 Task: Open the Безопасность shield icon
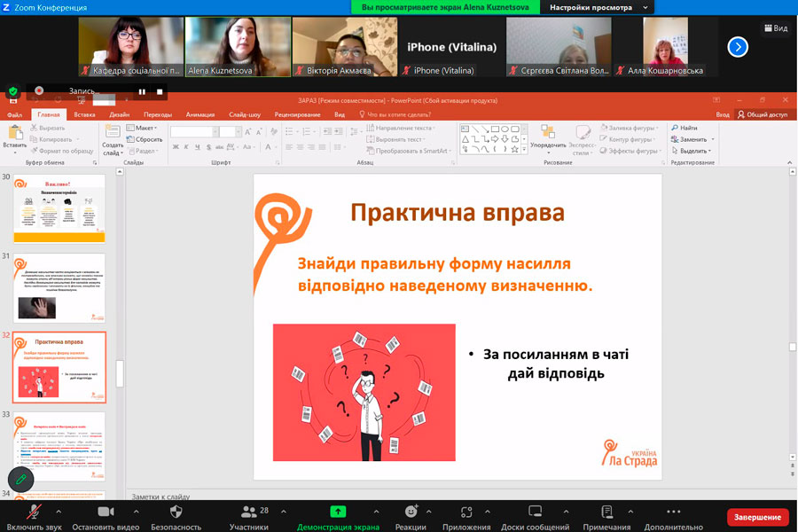(x=176, y=512)
